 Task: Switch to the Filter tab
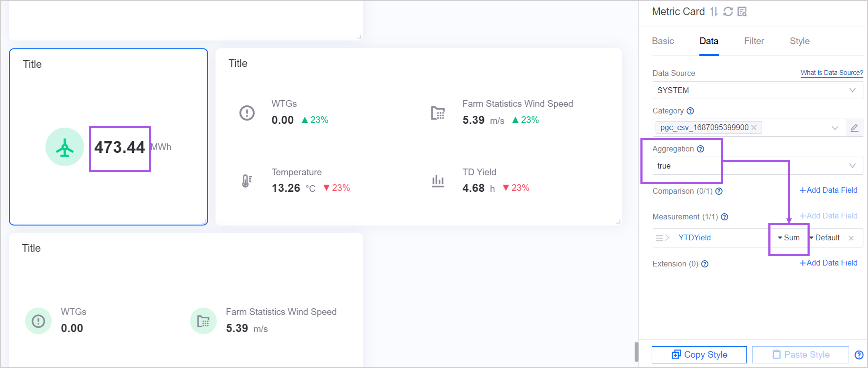point(754,41)
